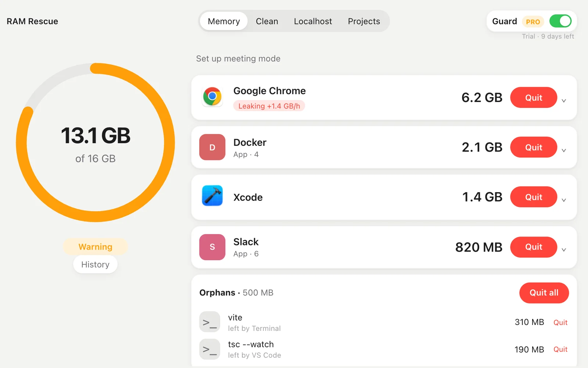Screen dimensions: 588x368
Task: Click the 310 MB vite value
Action: pos(529,322)
